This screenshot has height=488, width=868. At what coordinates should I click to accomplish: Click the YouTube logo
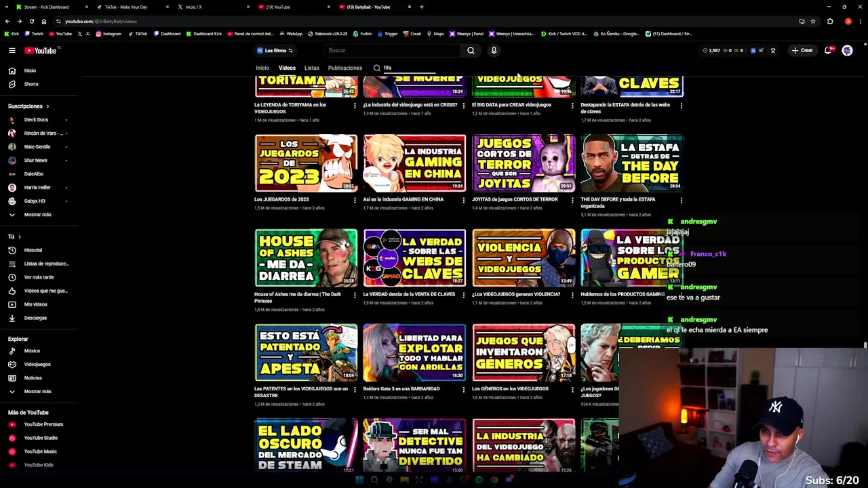click(x=41, y=50)
